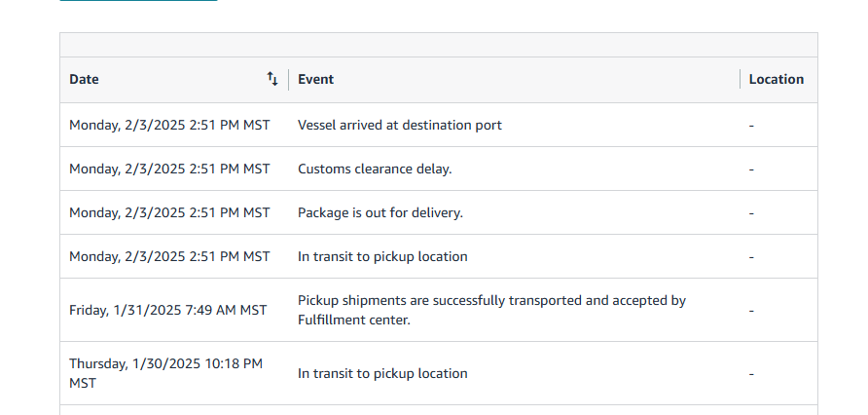Click In transit to pickup location on 1/30/2025

tap(382, 373)
